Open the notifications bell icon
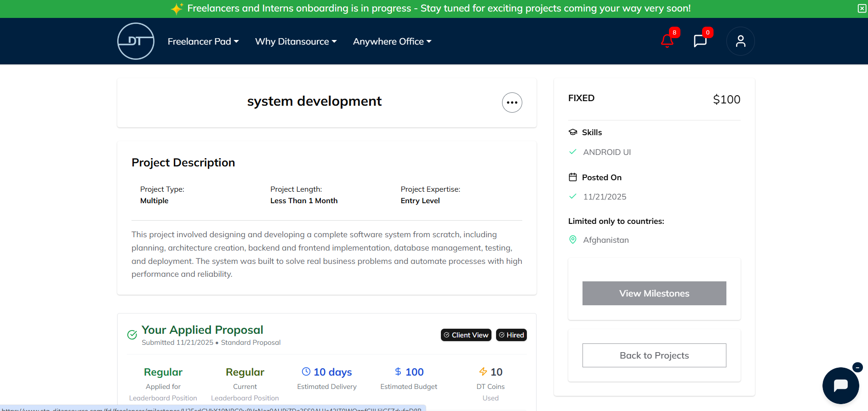 click(667, 41)
